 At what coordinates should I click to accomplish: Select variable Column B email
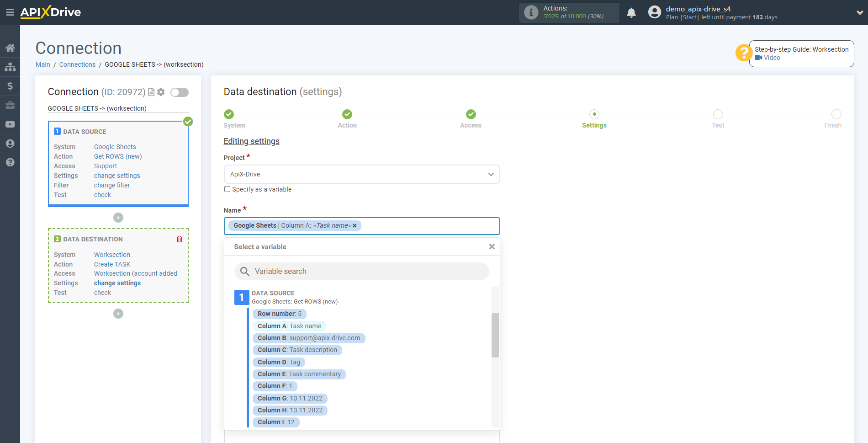tap(309, 338)
